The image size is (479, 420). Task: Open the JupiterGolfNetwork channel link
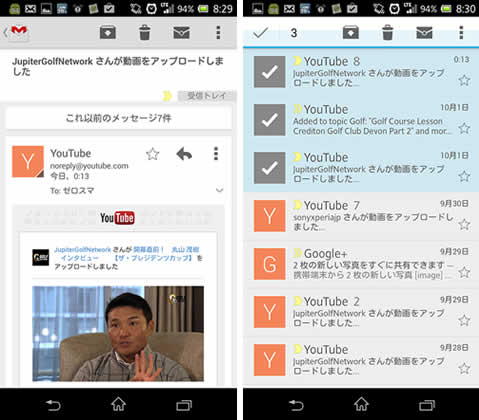(82, 250)
